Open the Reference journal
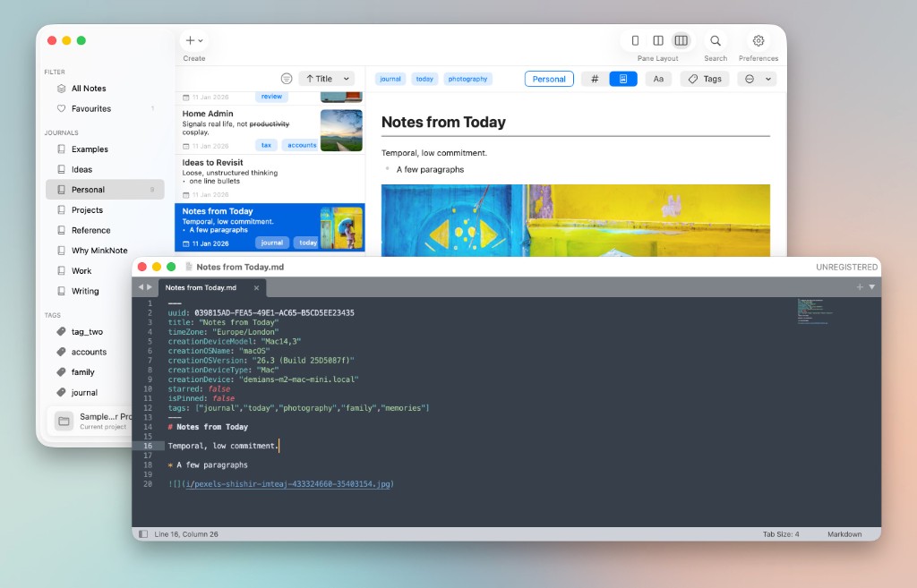The width and height of the screenshot is (917, 588). (x=105, y=230)
